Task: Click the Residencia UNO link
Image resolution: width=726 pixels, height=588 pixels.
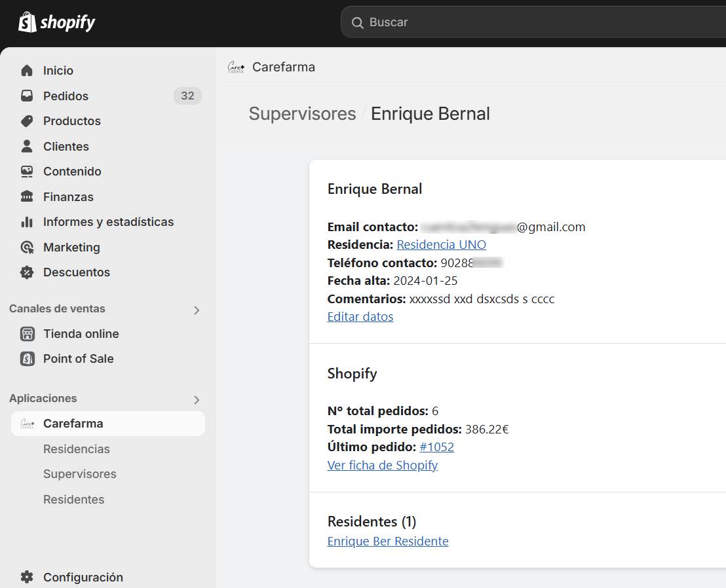Action: [441, 245]
